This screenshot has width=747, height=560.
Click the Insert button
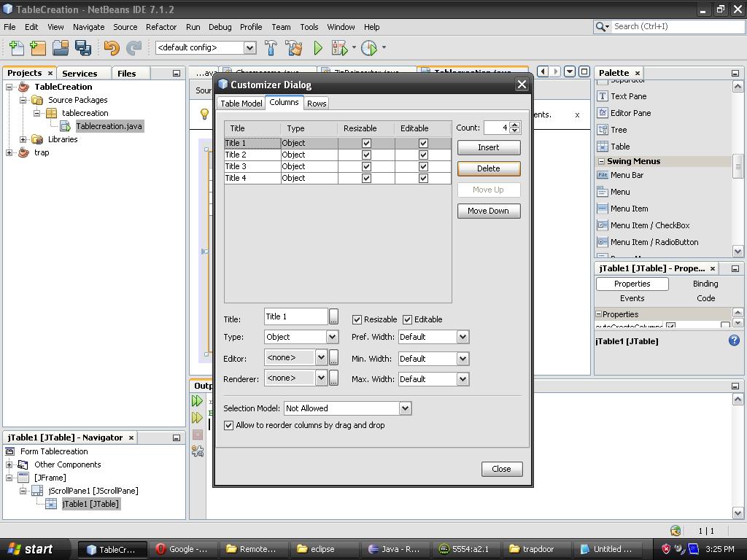(488, 147)
